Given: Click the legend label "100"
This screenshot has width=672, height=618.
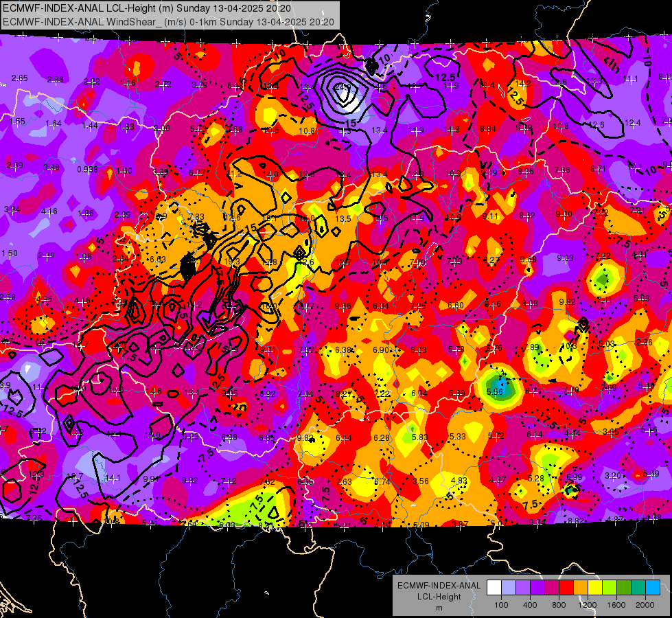Looking at the screenshot, I should [x=502, y=605].
